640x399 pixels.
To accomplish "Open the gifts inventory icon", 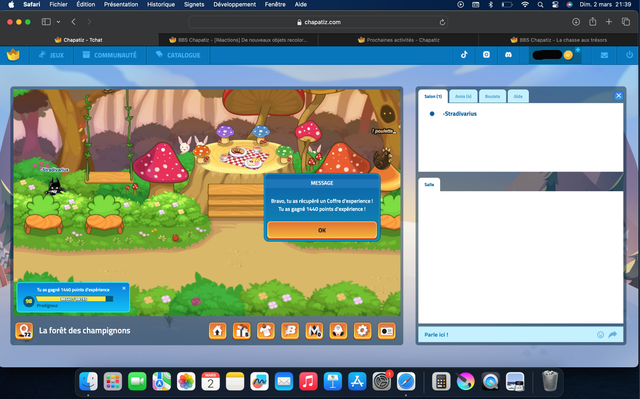I will pos(242,331).
